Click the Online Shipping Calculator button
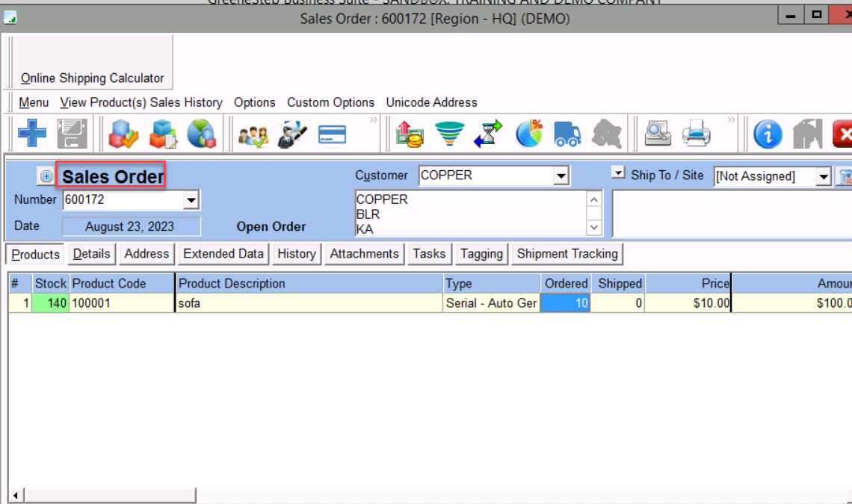 click(x=92, y=78)
